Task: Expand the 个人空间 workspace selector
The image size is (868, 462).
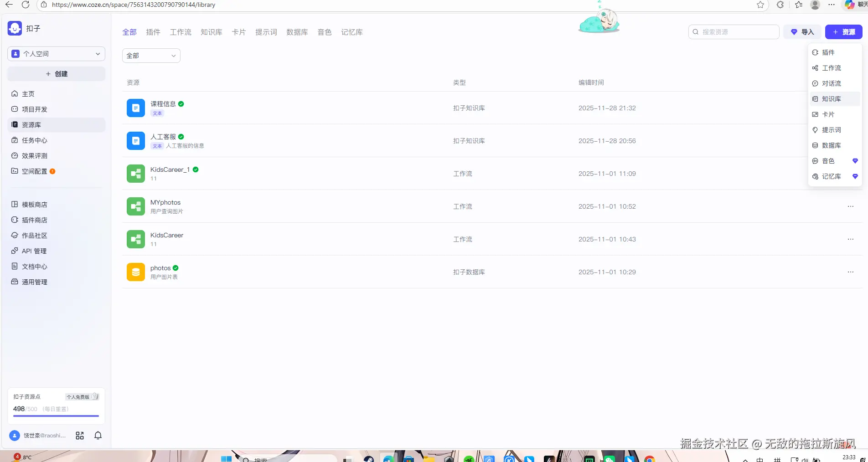Action: pos(56,54)
